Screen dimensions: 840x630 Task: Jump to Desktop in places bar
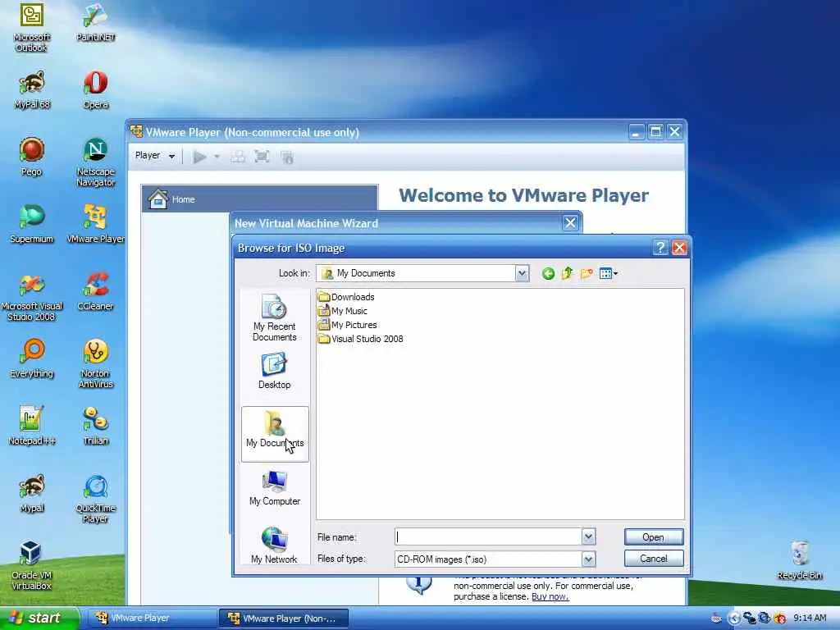click(275, 371)
